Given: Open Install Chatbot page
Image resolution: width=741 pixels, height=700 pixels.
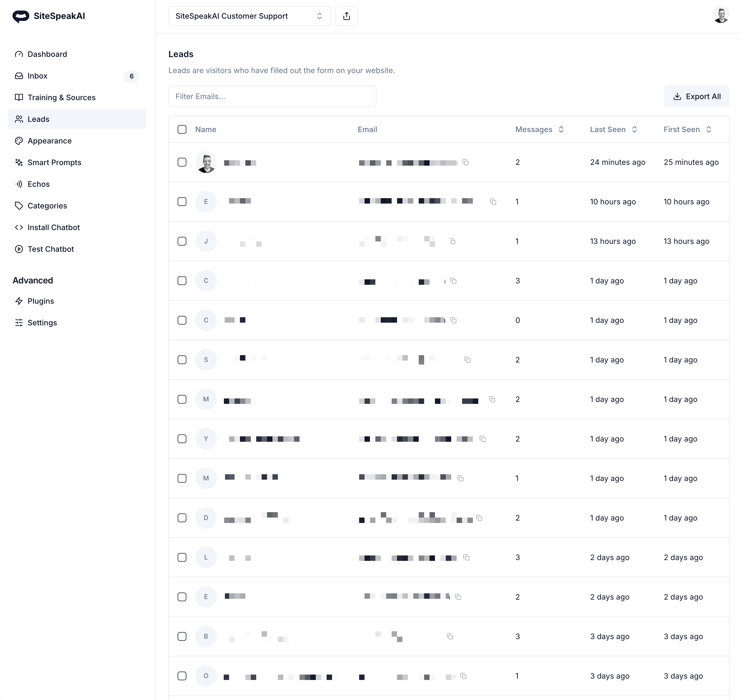Looking at the screenshot, I should click(53, 227).
